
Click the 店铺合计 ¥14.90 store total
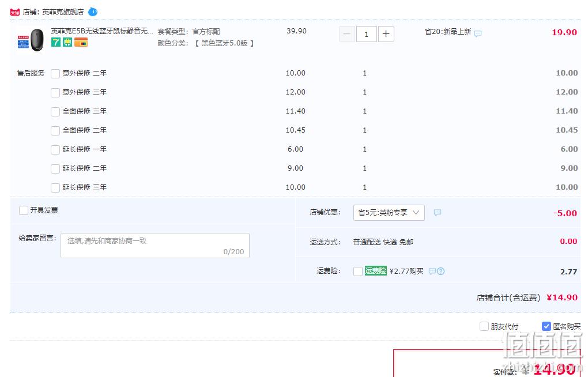527,298
